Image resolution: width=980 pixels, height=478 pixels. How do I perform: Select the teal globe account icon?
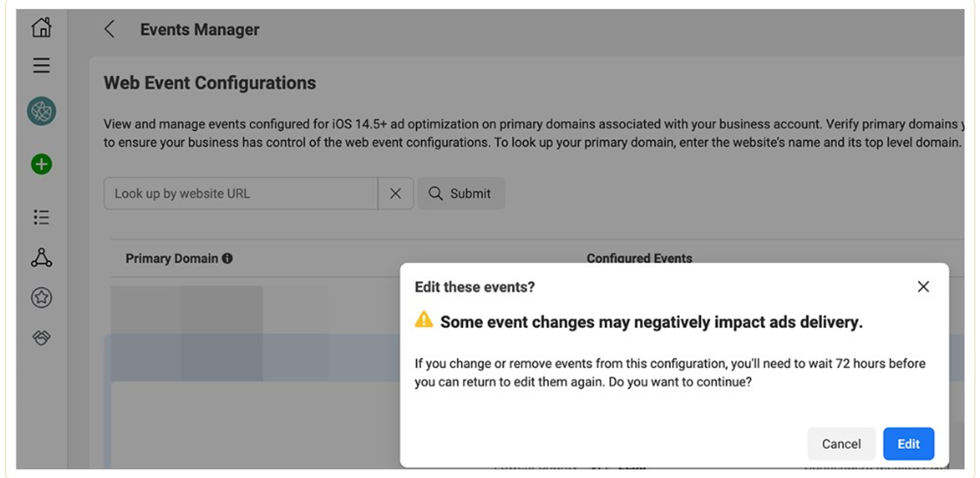pos(41,111)
